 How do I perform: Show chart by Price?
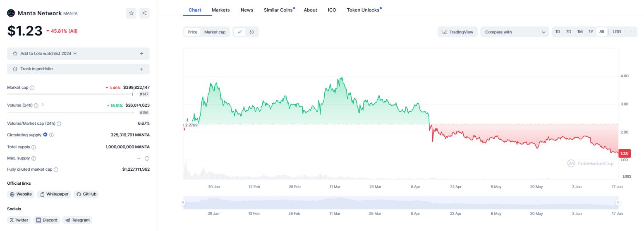click(x=192, y=32)
